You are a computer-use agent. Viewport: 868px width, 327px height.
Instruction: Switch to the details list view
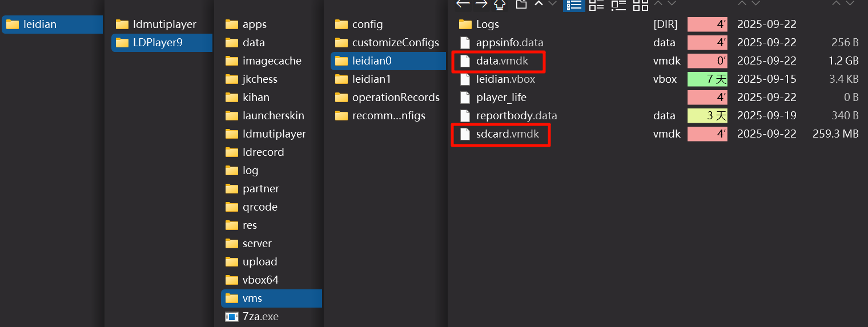point(574,5)
